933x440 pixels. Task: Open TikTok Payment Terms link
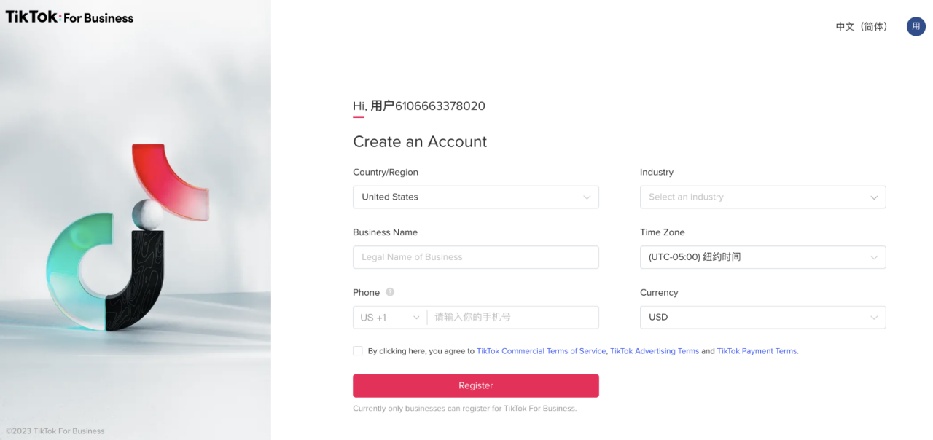(x=756, y=351)
